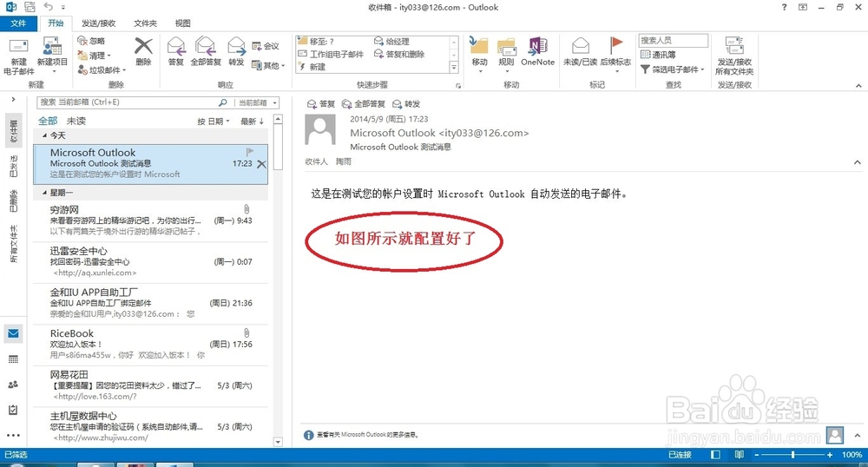Open the Rules (规则) button
Screen dimensions: 868x467
(x=507, y=55)
